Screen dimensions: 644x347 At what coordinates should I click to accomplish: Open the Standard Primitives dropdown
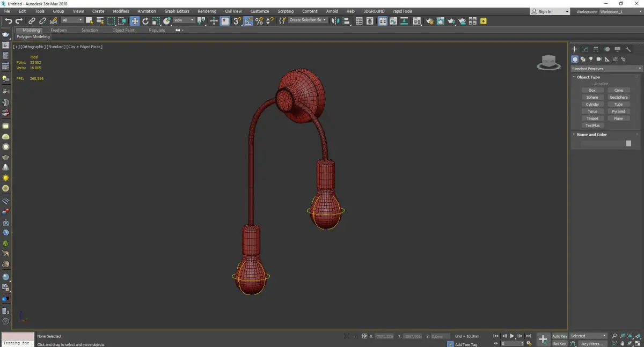(x=606, y=69)
